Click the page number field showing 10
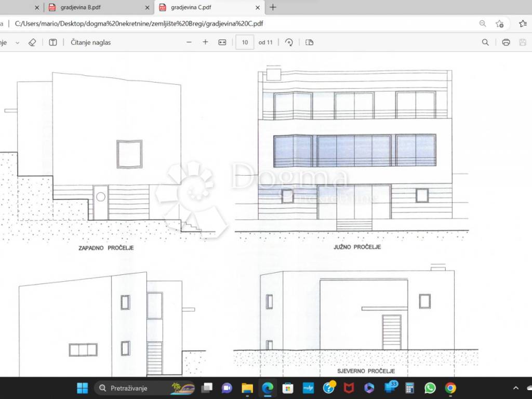The width and height of the screenshot is (532, 399). point(245,43)
